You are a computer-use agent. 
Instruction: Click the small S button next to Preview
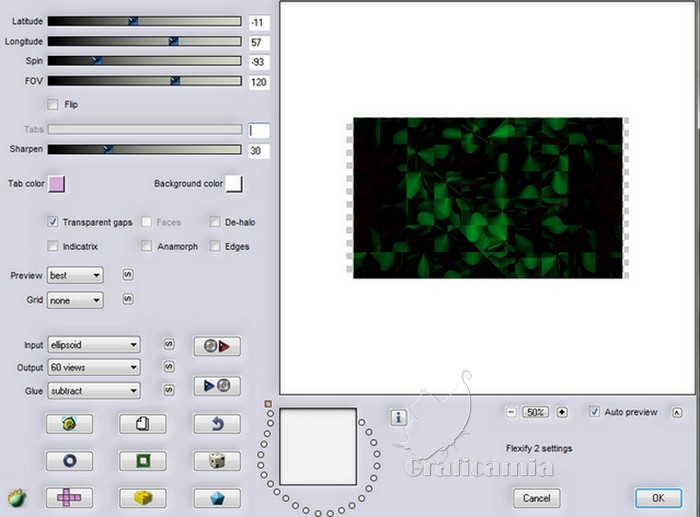tap(128, 275)
